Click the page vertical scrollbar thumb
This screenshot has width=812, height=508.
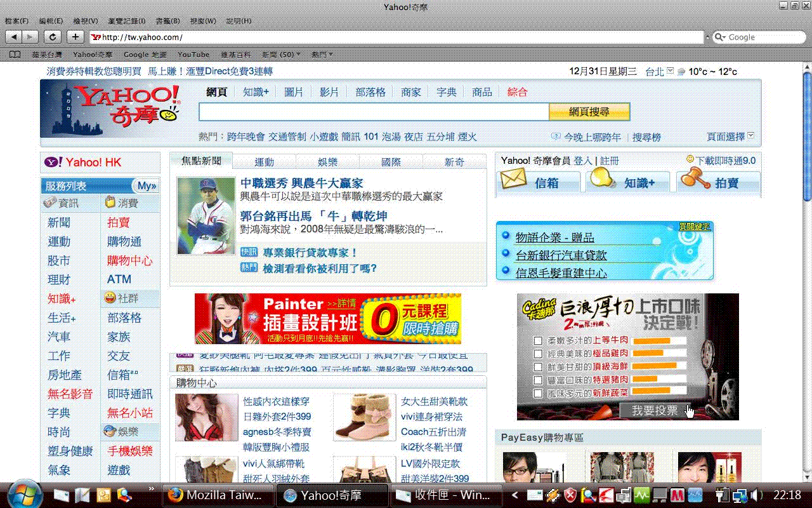pyautogui.click(x=807, y=137)
